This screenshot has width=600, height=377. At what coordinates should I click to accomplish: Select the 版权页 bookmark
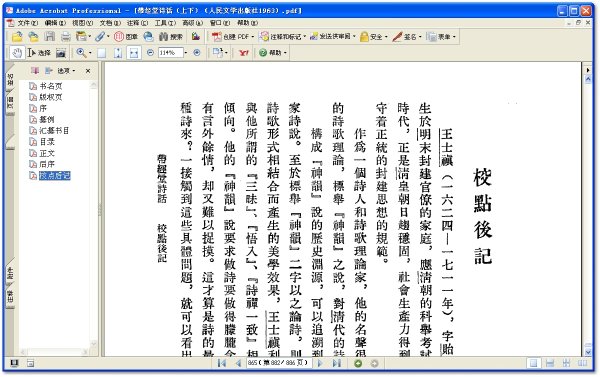click(x=51, y=97)
